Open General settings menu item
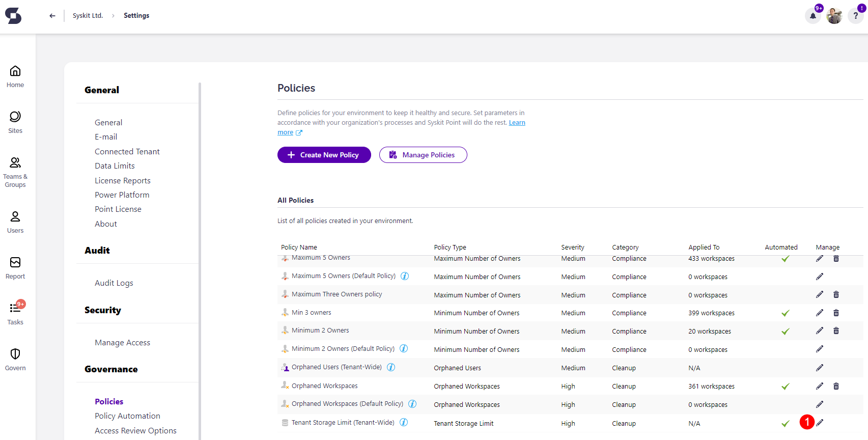Viewport: 868px width, 440px height. pyautogui.click(x=108, y=123)
